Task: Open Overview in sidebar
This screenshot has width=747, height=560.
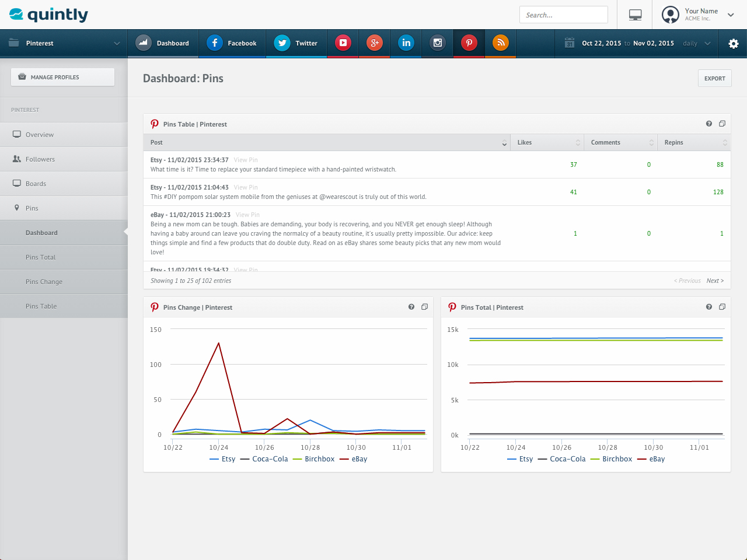Action: click(64, 134)
